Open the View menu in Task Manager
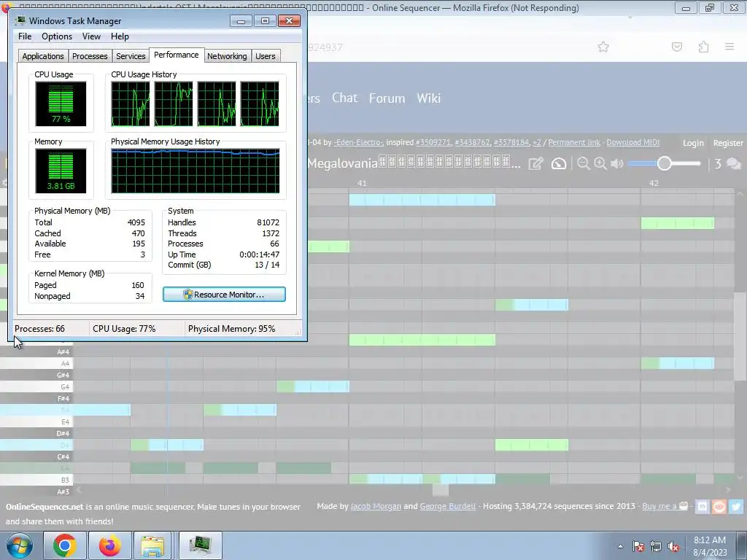The height and width of the screenshot is (560, 747). (91, 36)
